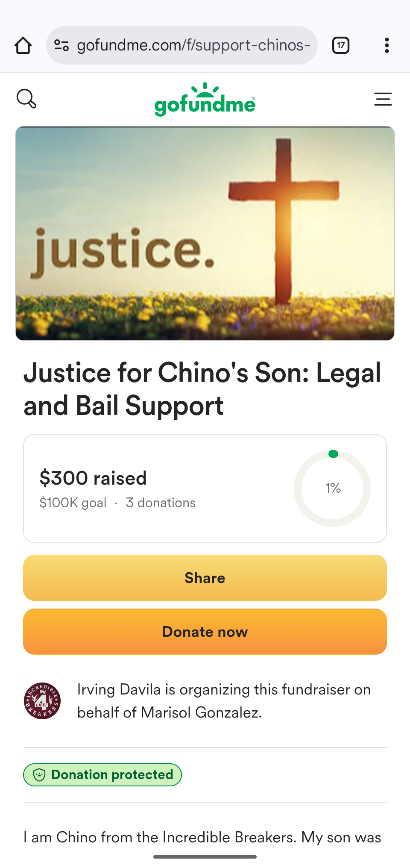This screenshot has width=410, height=868.
Task: Click the fundraiser title heading
Action: [x=202, y=389]
